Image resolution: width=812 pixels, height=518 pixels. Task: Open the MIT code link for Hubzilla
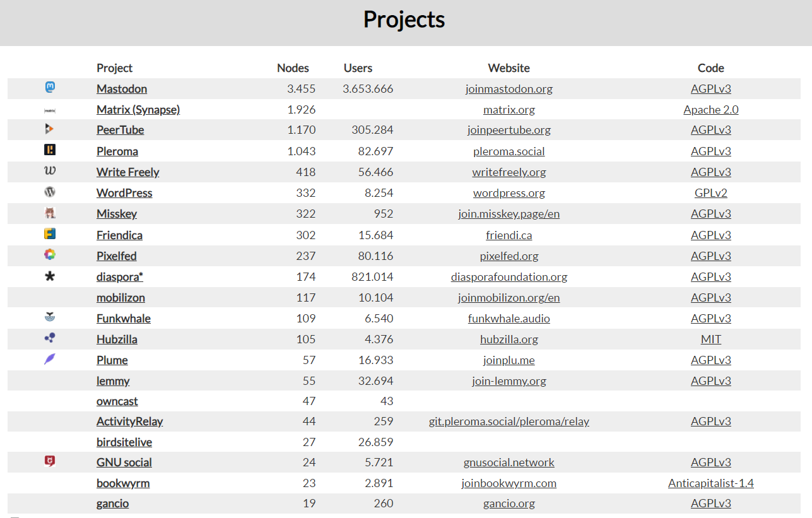pos(711,339)
